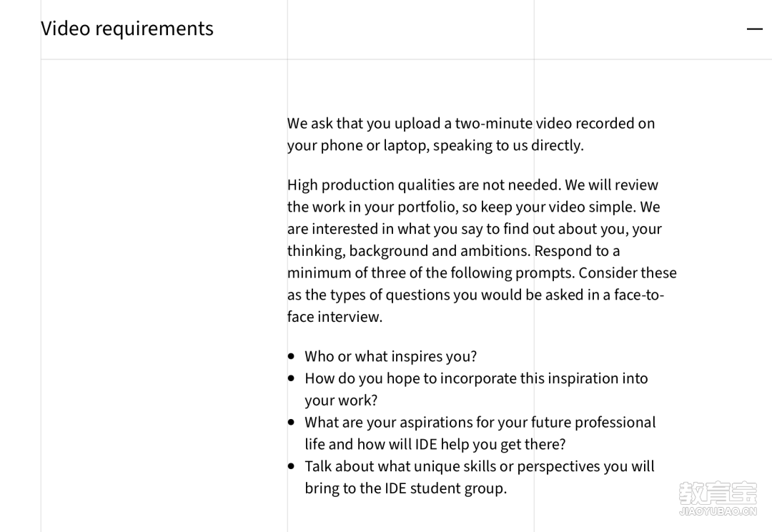Click the Video requirements heading

(x=127, y=29)
